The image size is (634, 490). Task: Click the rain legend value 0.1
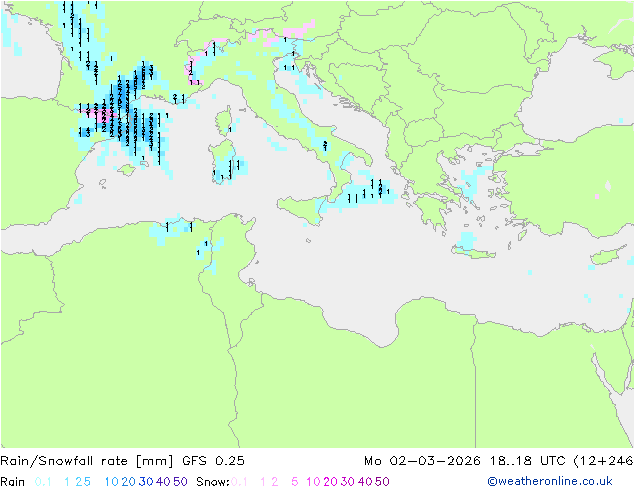43,482
